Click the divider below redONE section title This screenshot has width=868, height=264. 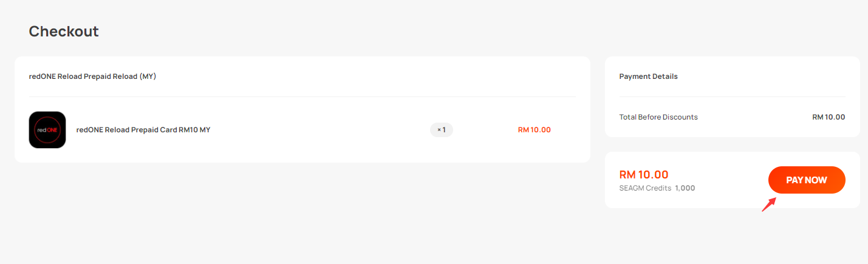[302, 96]
